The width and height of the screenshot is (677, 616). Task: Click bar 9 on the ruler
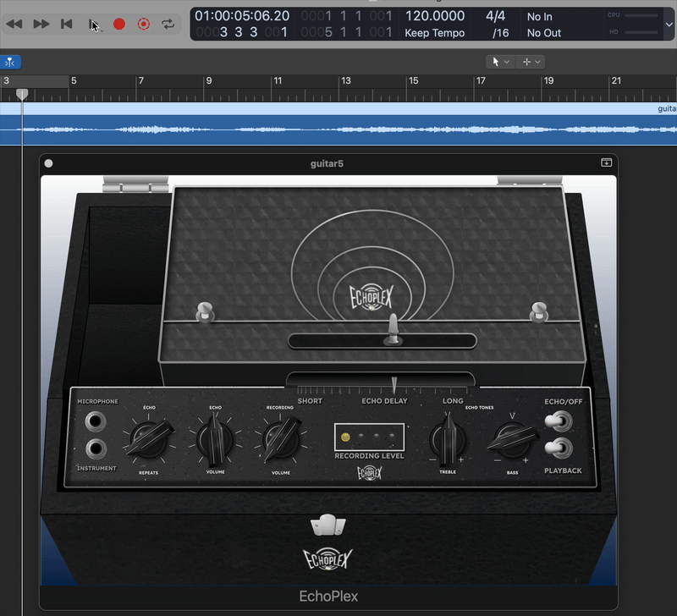pyautogui.click(x=209, y=80)
